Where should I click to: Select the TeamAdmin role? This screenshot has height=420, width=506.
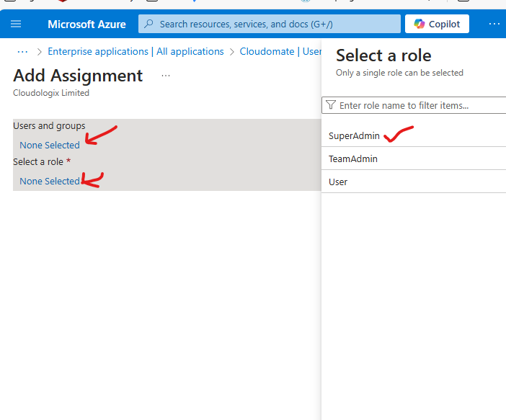pos(414,158)
